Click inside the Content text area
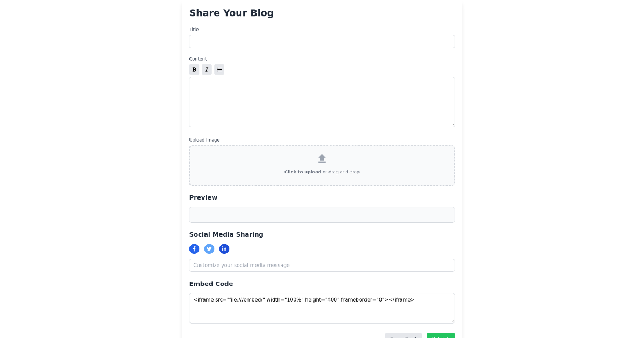This screenshot has width=644, height=338. coord(321,101)
